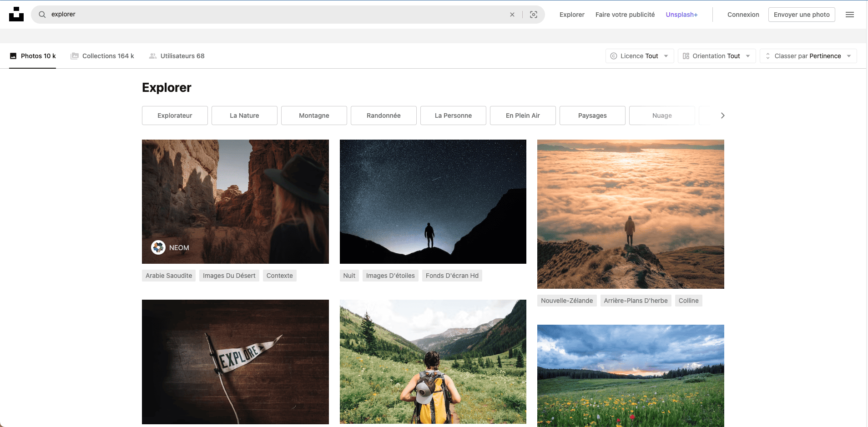The height and width of the screenshot is (427, 868).
Task: Select the Montagne filter chip
Action: pyautogui.click(x=313, y=115)
